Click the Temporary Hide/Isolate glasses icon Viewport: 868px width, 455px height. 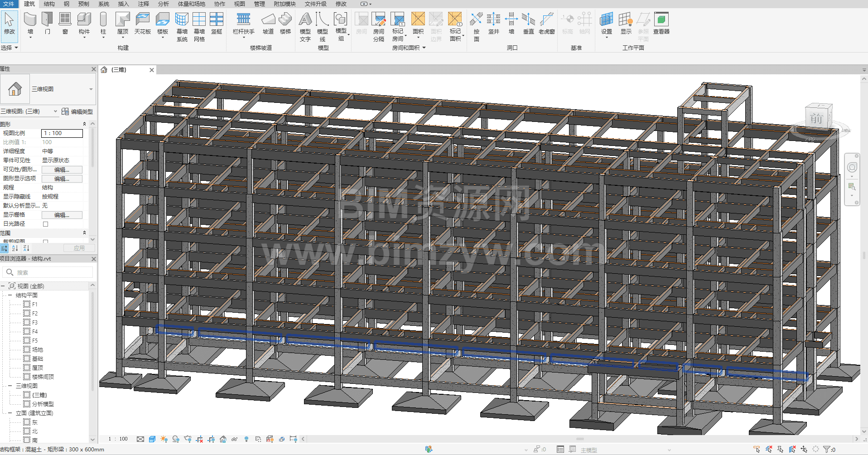point(234,439)
